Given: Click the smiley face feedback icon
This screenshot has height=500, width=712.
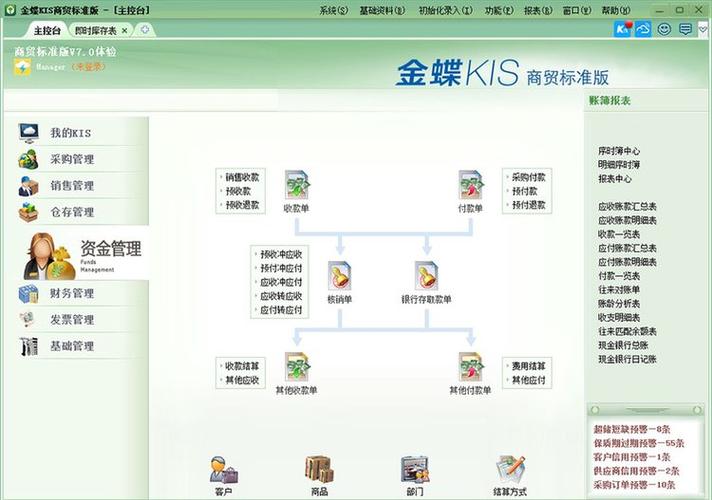Looking at the screenshot, I should point(664,29).
